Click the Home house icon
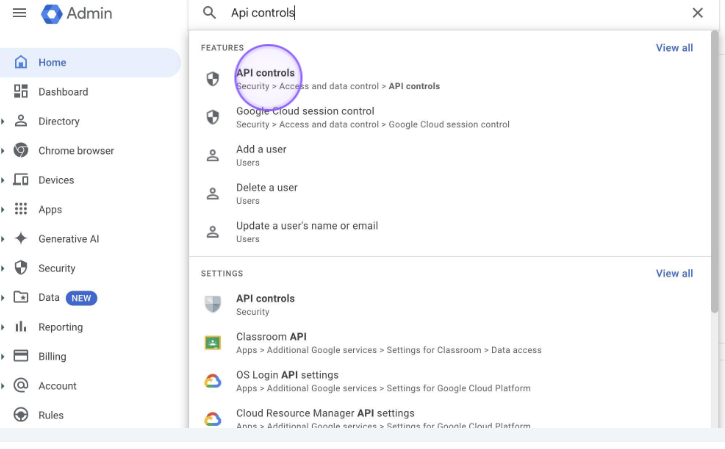Screen dimensions: 725x449 tap(21, 62)
